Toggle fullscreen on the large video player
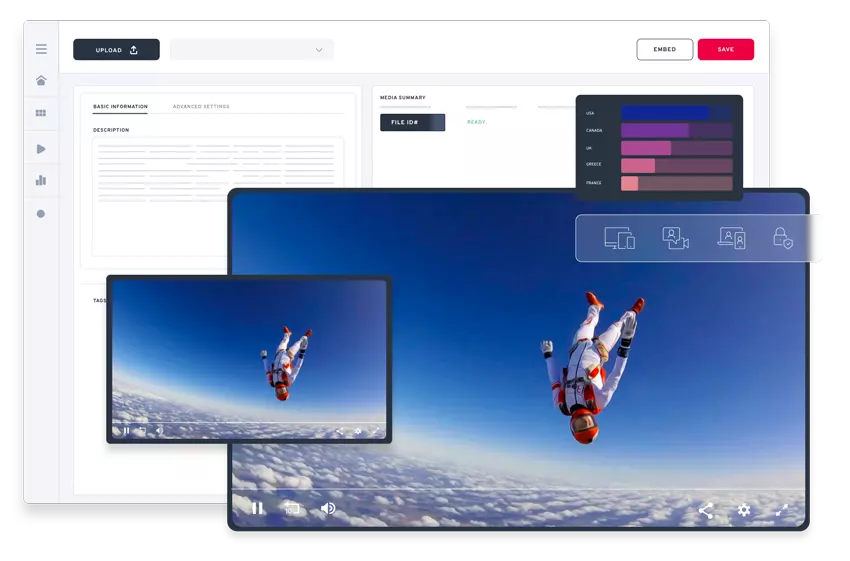 point(782,510)
